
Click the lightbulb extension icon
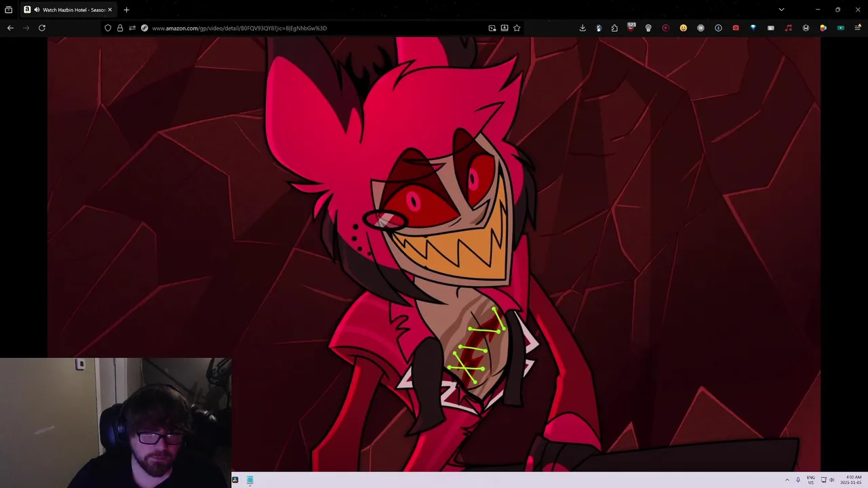648,28
